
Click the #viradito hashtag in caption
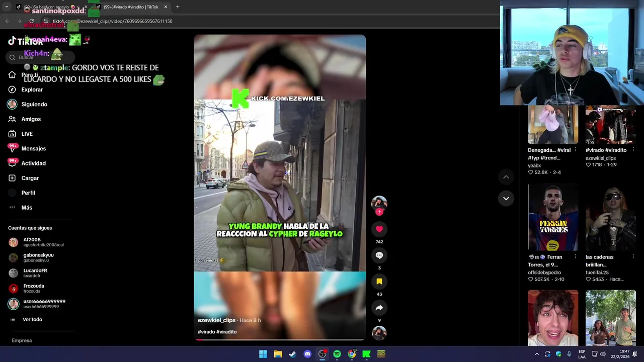click(x=226, y=332)
